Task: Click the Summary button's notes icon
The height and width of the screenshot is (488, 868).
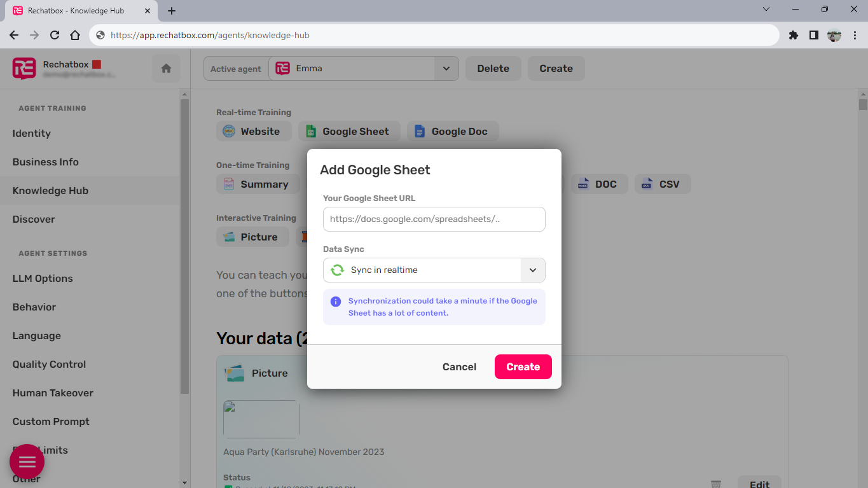Action: click(229, 185)
